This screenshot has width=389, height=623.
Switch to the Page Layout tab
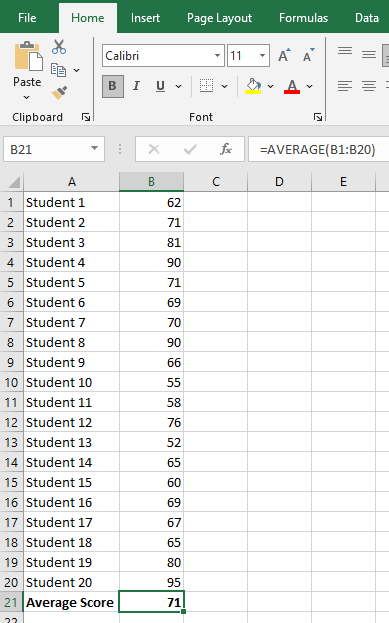[x=219, y=18]
